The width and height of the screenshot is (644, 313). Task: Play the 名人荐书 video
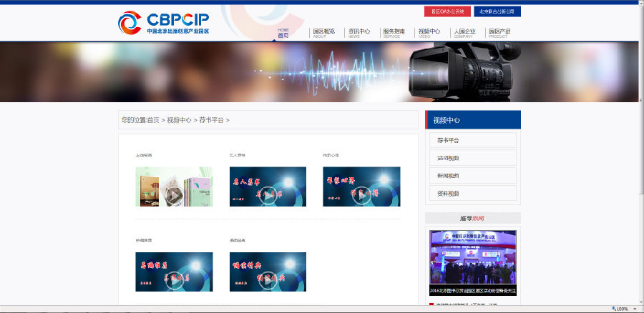268,187
